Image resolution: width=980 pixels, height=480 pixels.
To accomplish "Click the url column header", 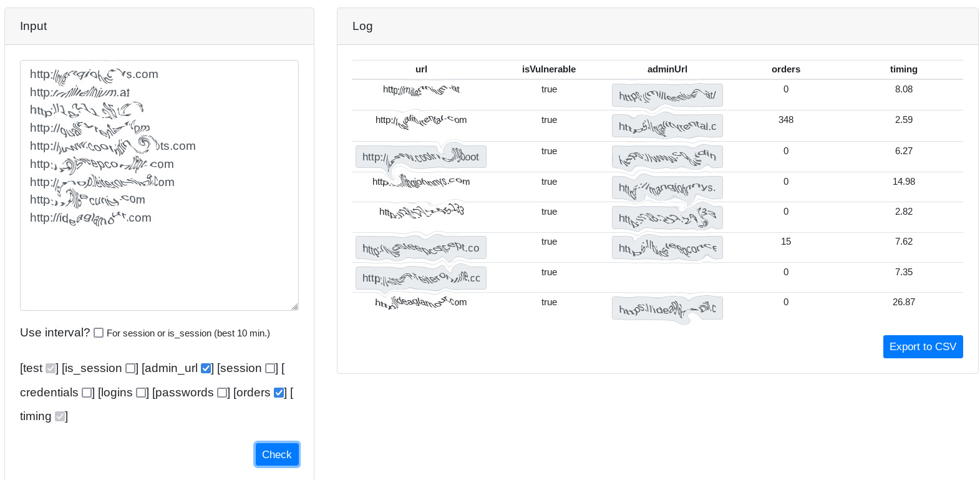I will click(421, 69).
